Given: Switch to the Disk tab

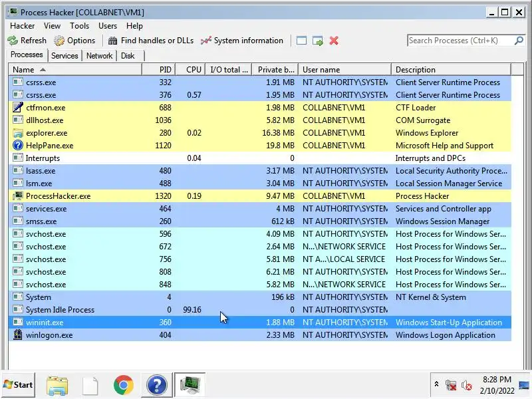Looking at the screenshot, I should pyautogui.click(x=128, y=56).
